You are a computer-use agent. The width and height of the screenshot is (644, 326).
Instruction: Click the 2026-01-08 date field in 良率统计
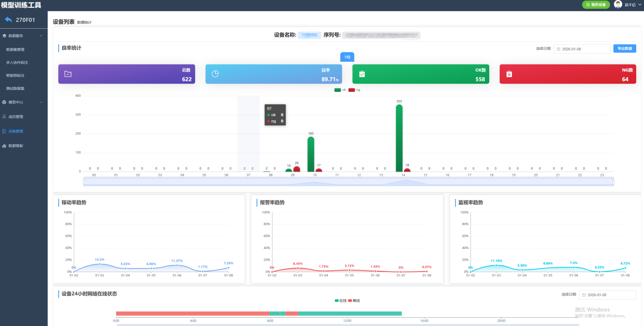pos(585,49)
